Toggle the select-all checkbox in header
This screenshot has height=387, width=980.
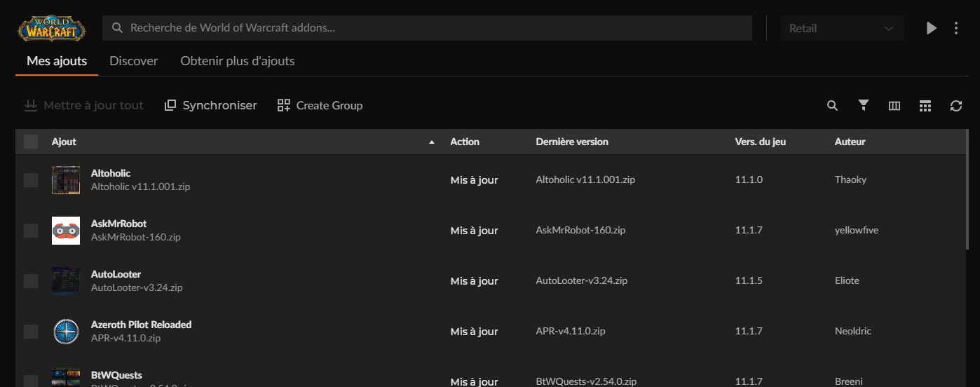pyautogui.click(x=31, y=142)
